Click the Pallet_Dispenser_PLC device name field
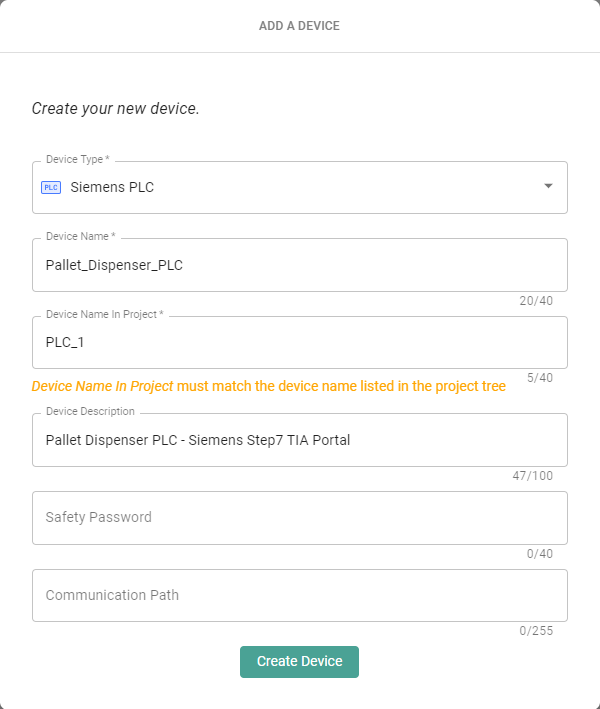Screen dimensions: 600x709 point(300,266)
